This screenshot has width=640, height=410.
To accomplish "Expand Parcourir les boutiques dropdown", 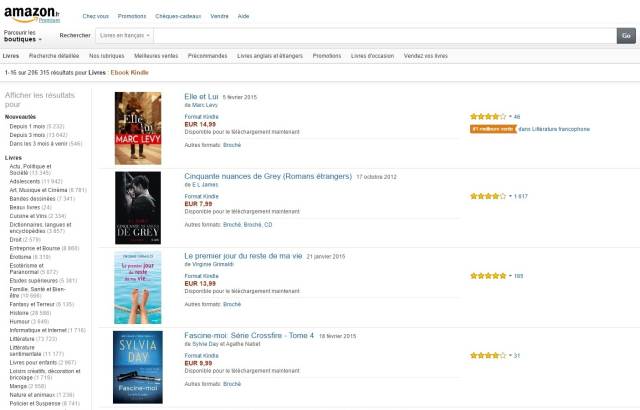I will click(22, 36).
